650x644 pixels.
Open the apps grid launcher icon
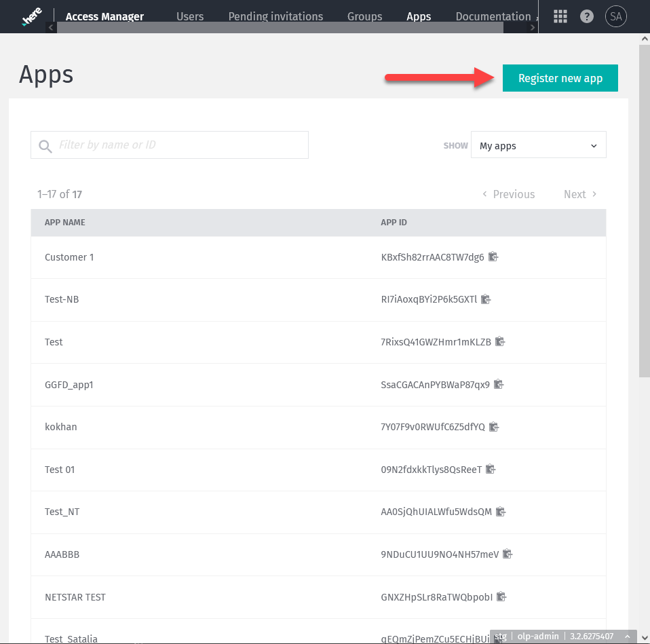560,16
